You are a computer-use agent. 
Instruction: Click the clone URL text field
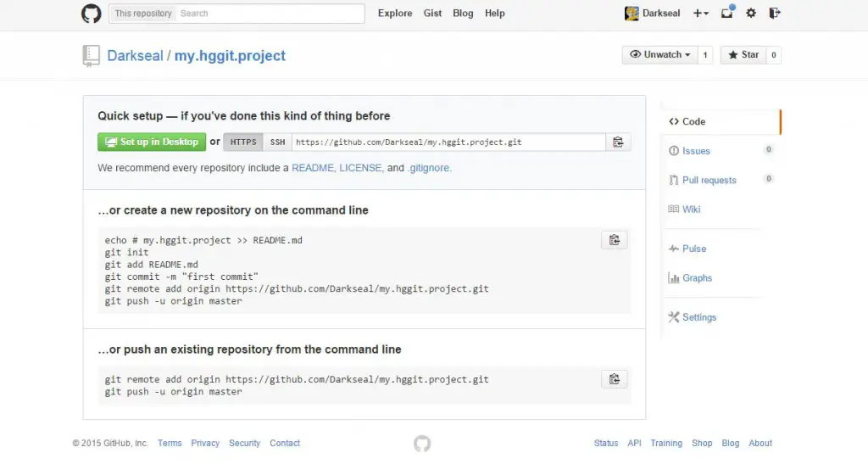point(449,143)
